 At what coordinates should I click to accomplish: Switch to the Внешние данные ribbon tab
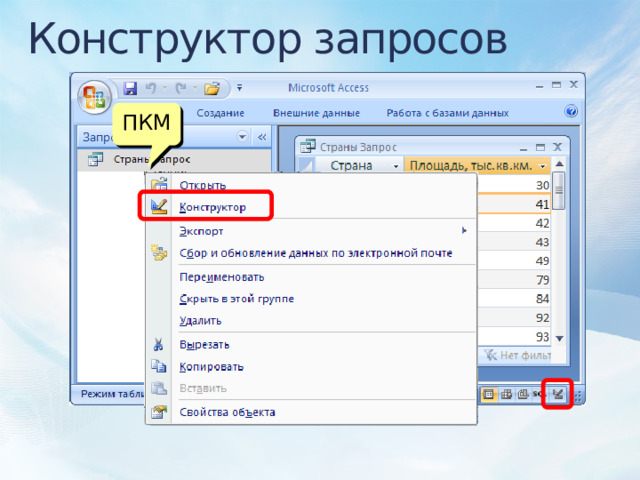(316, 113)
